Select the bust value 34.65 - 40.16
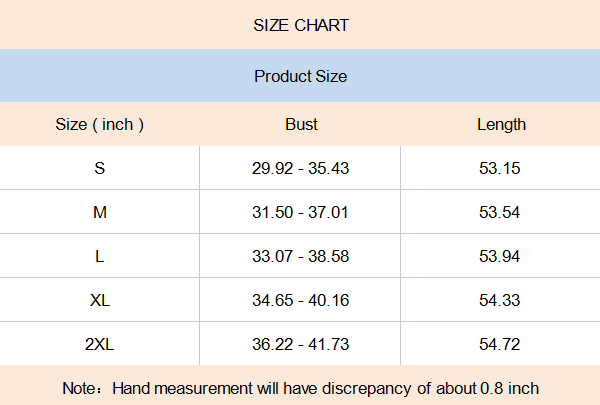Viewport: 600px width, 405px height. (300, 300)
